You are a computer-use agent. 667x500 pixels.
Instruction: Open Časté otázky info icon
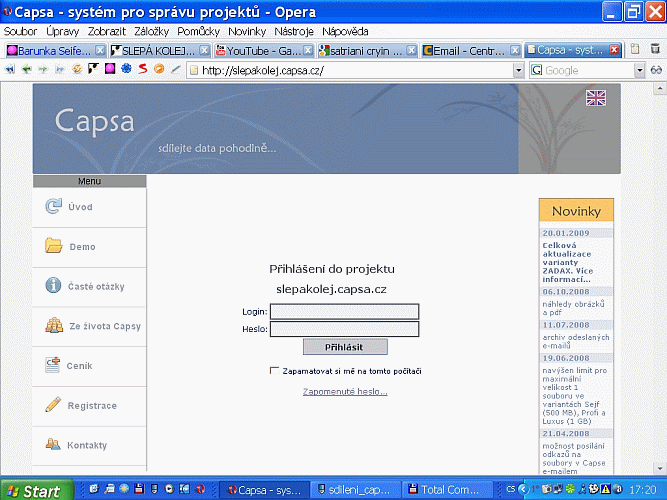click(53, 285)
